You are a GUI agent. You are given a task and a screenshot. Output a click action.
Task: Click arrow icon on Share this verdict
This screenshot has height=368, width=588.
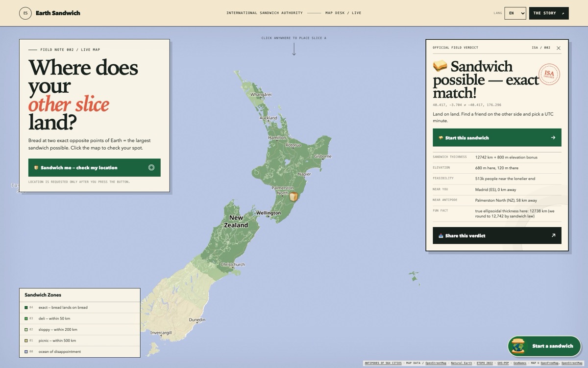click(x=553, y=236)
